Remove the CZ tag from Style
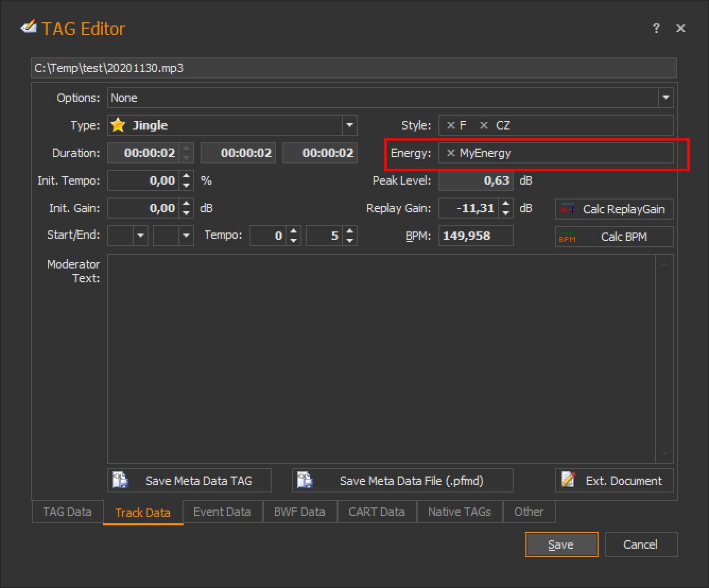Screen dimensions: 709x588 tap(483, 126)
